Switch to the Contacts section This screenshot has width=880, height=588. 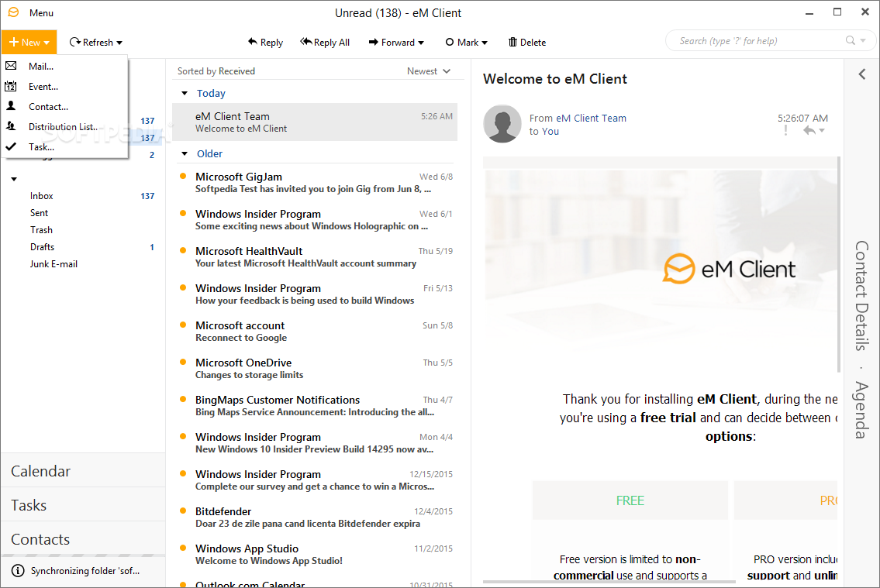[83, 538]
